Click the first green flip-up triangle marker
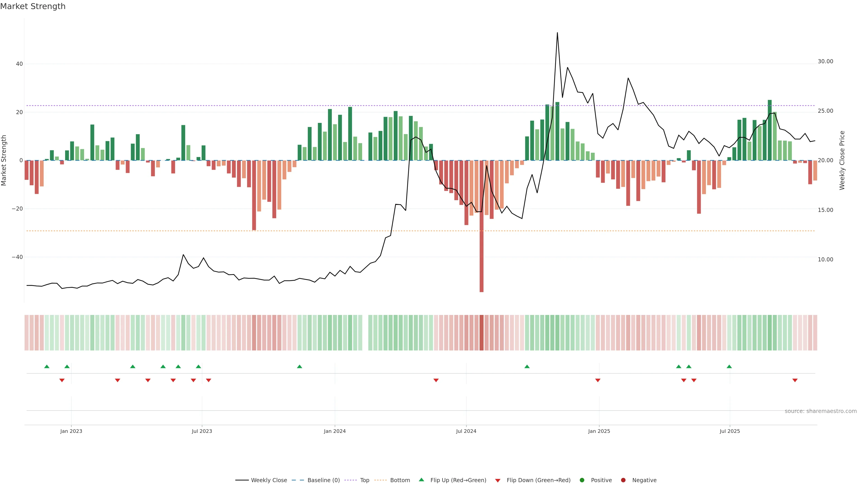 [x=47, y=366]
